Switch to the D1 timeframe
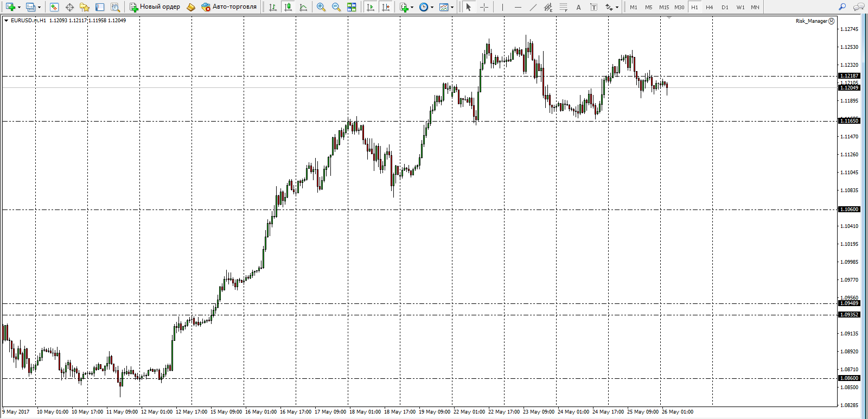This screenshot has height=419, width=868. point(725,7)
